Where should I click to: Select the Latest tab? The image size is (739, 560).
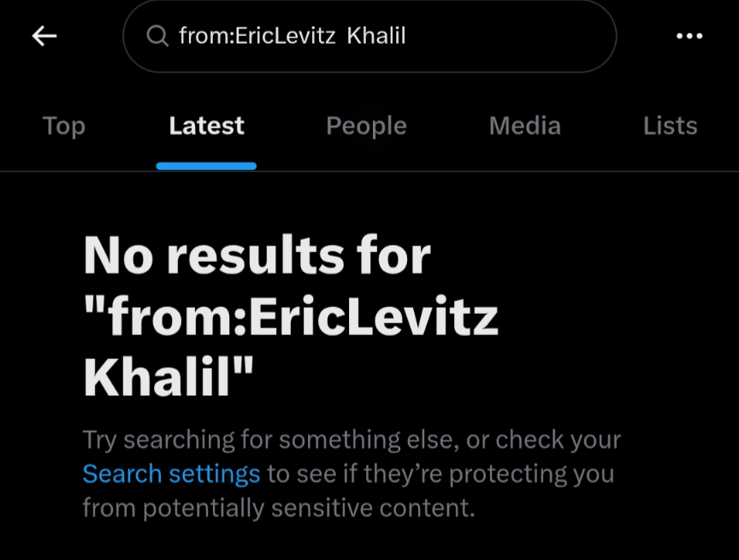pyautogui.click(x=206, y=126)
